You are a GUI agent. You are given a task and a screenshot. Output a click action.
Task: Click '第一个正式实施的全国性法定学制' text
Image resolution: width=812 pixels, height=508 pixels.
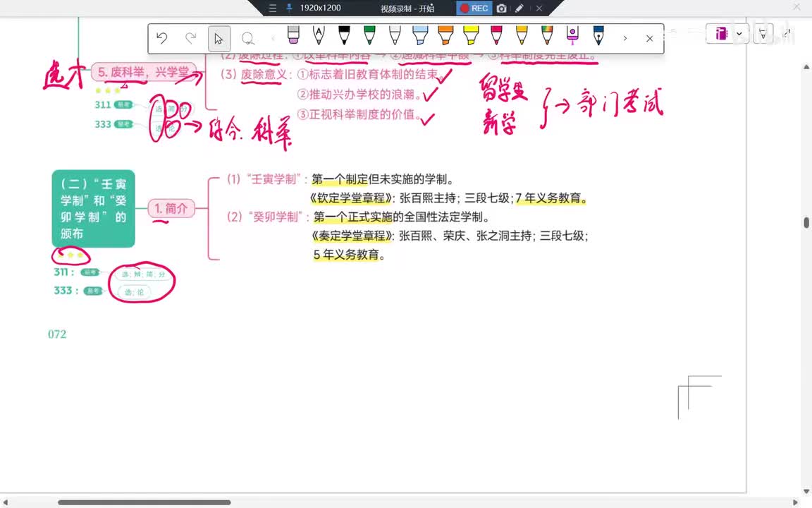[401, 217]
